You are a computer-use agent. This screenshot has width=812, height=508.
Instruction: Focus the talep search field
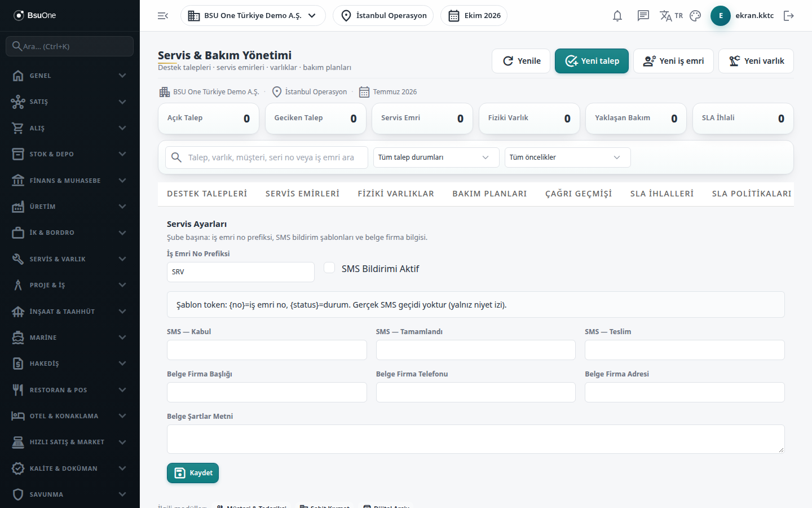267,157
